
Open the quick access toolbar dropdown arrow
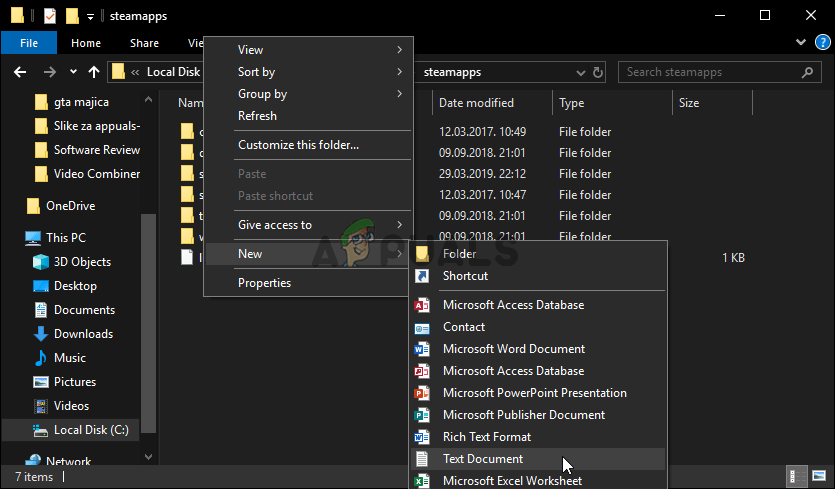90,17
